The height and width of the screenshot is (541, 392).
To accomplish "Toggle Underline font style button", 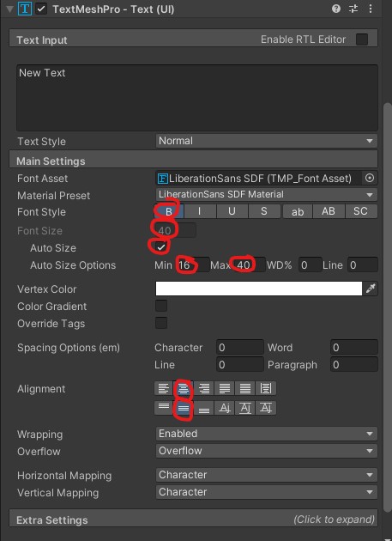I will point(232,211).
